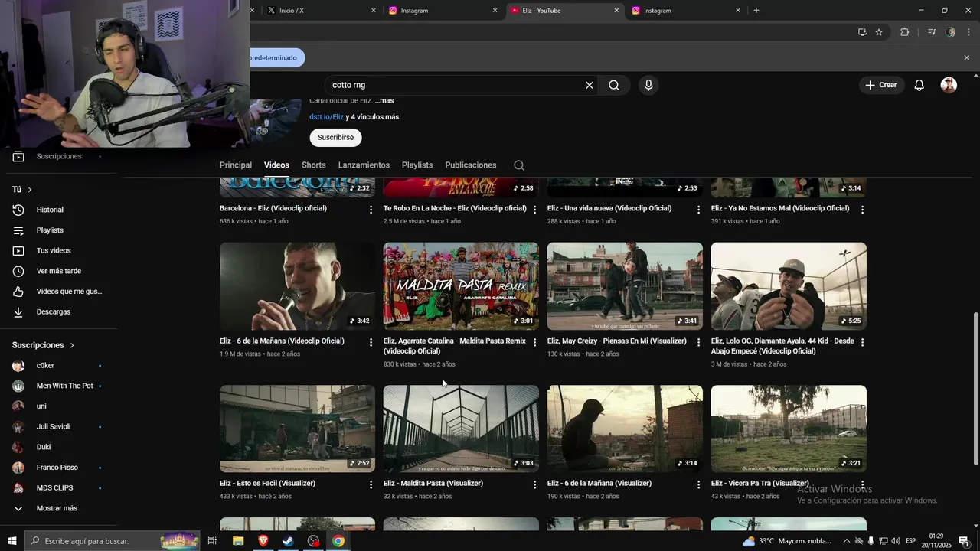980x551 pixels.
Task: Expand the Tú section
Action: [x=22, y=189]
